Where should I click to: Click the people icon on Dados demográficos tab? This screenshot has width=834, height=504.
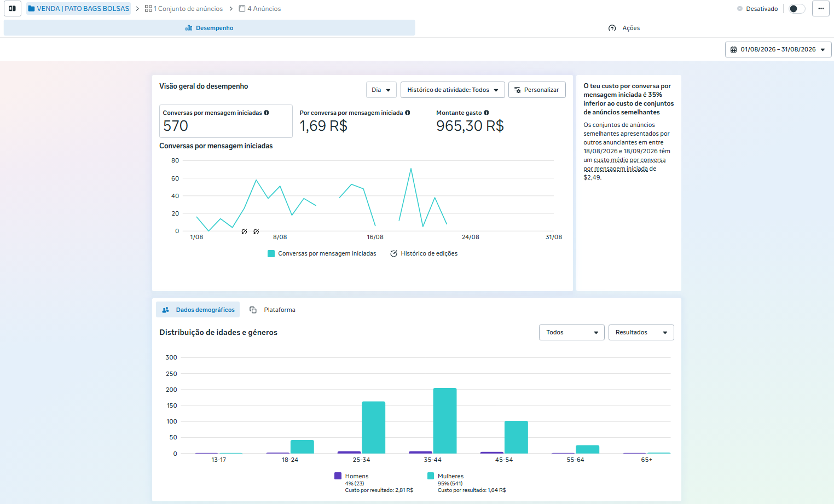(x=166, y=310)
